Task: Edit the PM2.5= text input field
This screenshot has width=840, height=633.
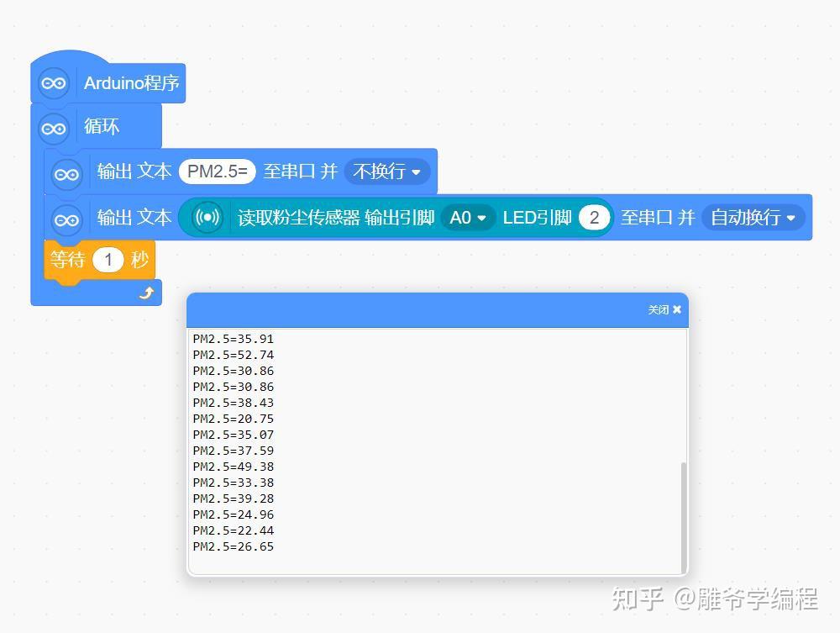Action: (217, 171)
